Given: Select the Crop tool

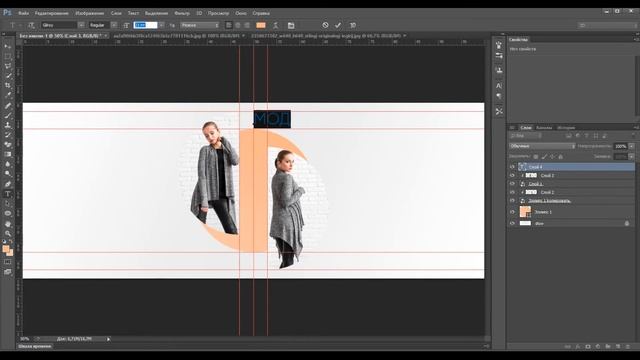Looking at the screenshot, I should (8, 85).
